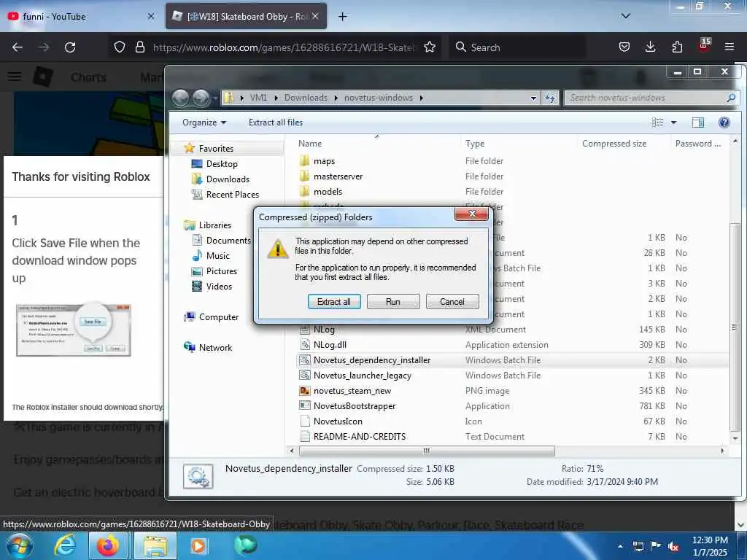The height and width of the screenshot is (560, 747).
Task: Select novetus_steam_new PNG image icon
Action: [x=305, y=391]
